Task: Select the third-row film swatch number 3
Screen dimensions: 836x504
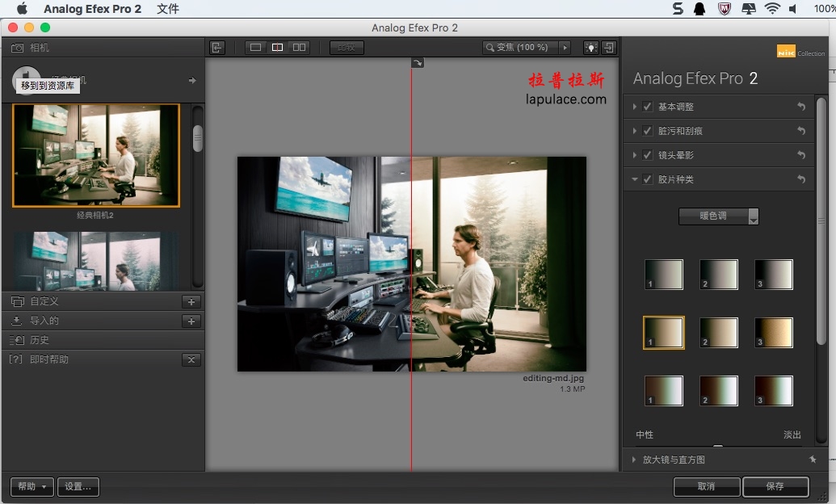Action: (x=774, y=391)
